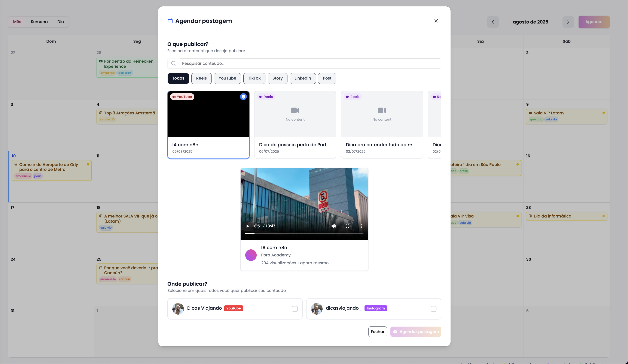
Task: Play the IA com n8n video
Action: point(247,226)
